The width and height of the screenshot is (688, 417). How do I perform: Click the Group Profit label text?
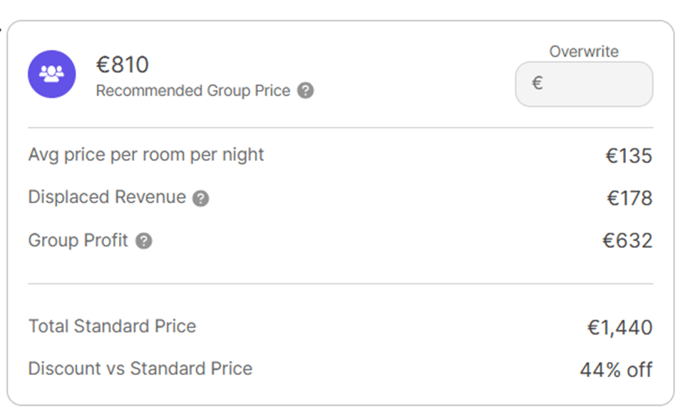pos(79,240)
